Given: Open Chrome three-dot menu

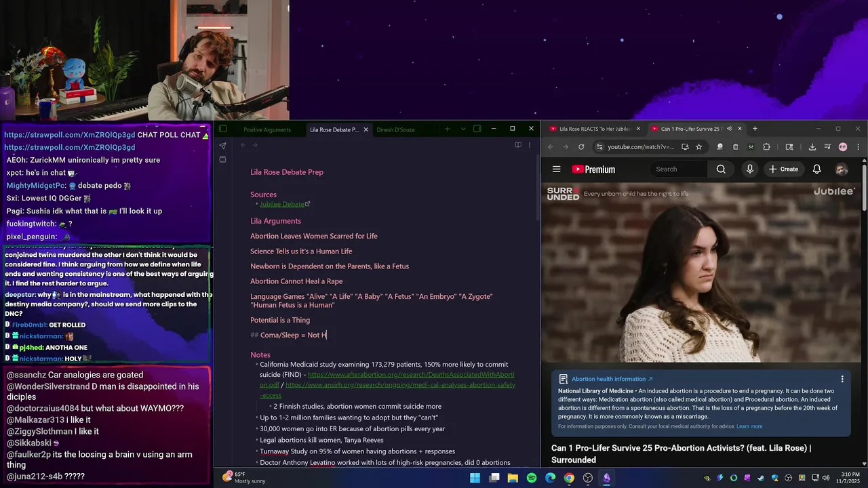Looking at the screenshot, I should click(x=858, y=146).
